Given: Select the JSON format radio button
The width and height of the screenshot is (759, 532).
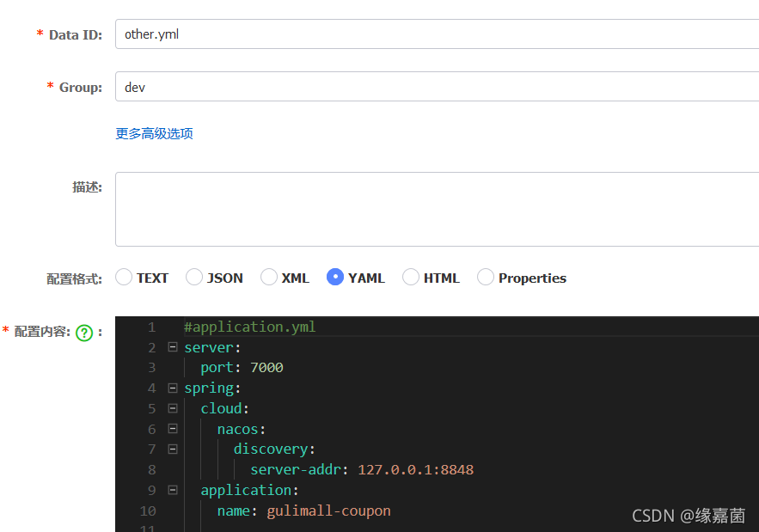Looking at the screenshot, I should tap(194, 277).
